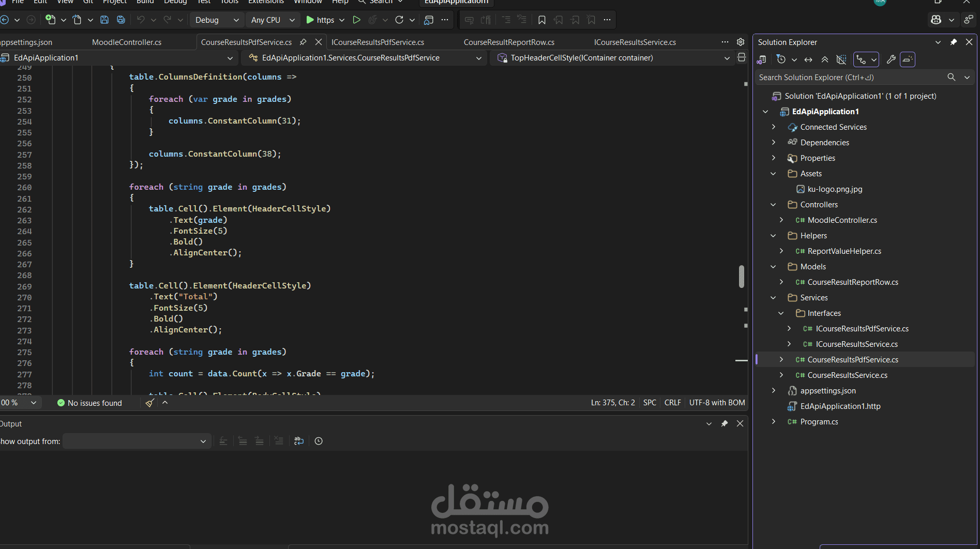Click the code cleanup broom icon in status bar
Image resolution: width=980 pixels, height=549 pixels.
click(x=149, y=403)
